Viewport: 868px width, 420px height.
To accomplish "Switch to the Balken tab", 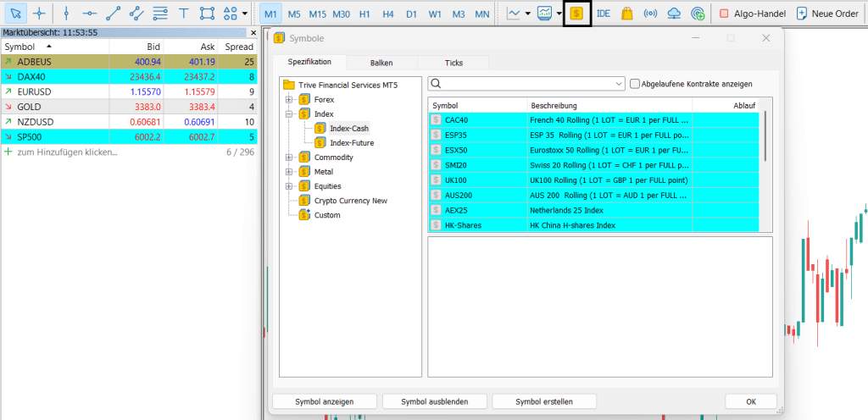I will click(x=382, y=63).
